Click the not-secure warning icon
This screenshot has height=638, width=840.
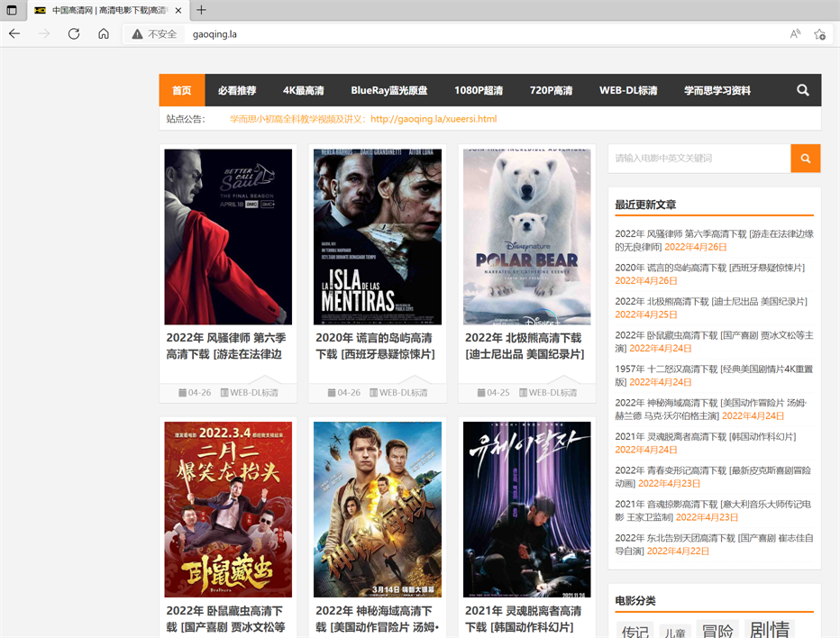(138, 34)
